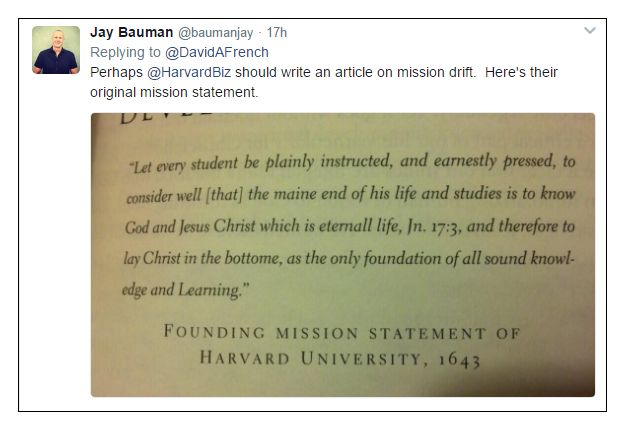Click the bracketed "[that]" word in photo
Image resolution: width=625 pixels, height=430 pixels.
point(225,195)
